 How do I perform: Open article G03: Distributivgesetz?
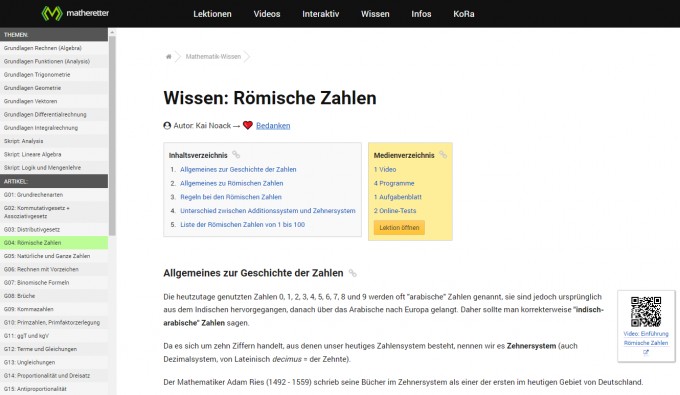[x=54, y=229]
